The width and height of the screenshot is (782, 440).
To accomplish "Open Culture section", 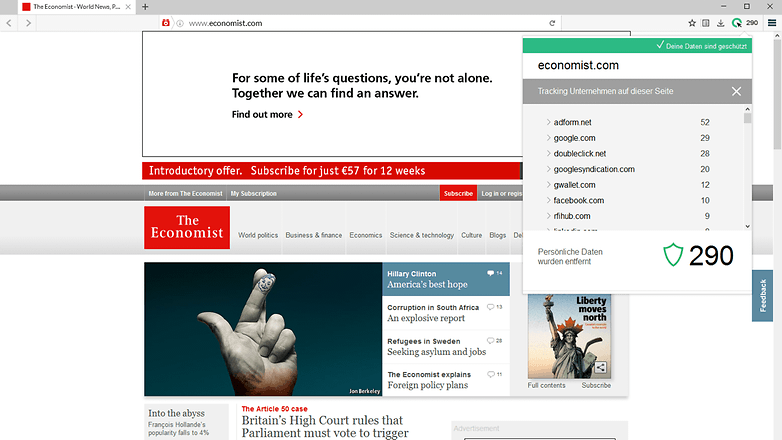I will [x=471, y=235].
